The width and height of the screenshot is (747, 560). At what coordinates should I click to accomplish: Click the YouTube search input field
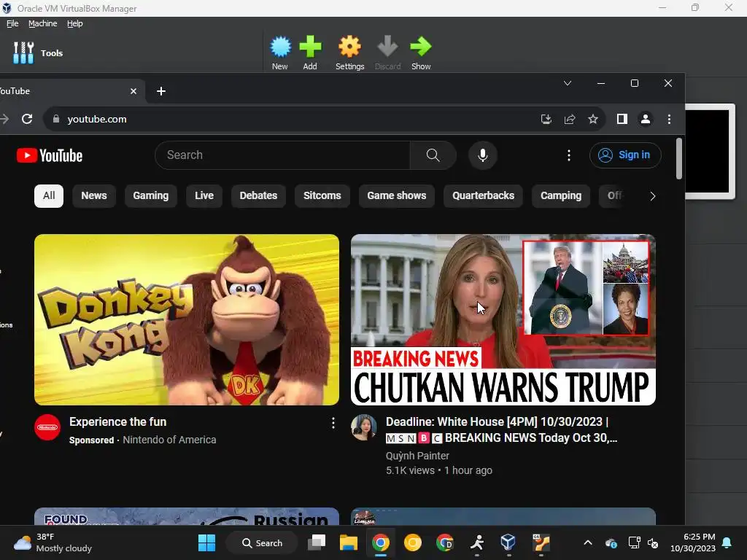(282, 155)
